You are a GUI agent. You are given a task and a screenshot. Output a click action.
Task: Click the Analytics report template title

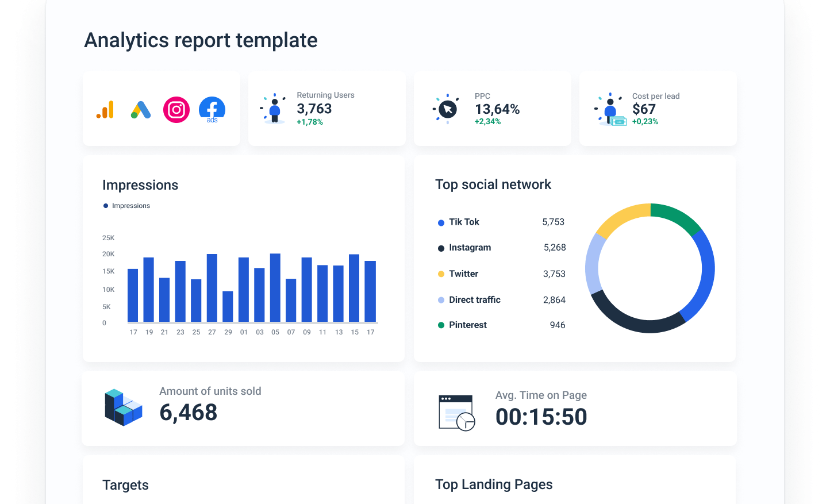point(201,40)
